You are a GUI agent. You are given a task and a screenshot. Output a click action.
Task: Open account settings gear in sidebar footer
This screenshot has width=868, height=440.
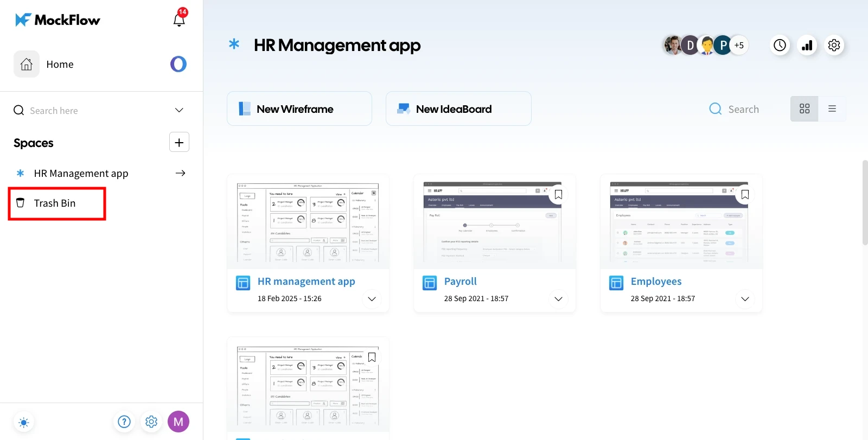tap(151, 422)
